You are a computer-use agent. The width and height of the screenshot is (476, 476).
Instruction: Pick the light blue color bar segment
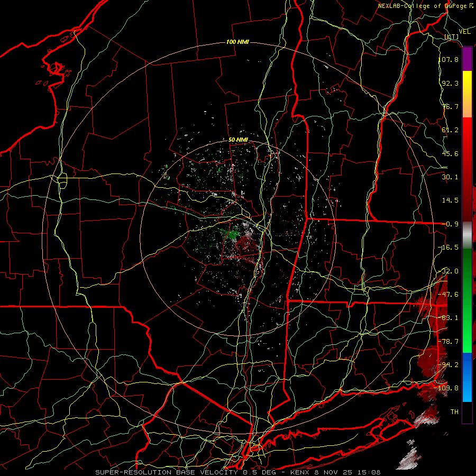[467, 391]
